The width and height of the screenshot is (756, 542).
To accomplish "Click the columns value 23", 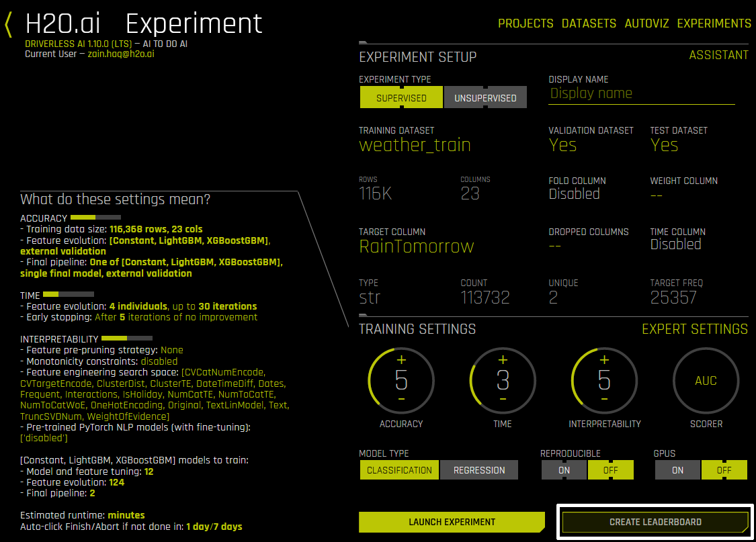I will pos(470,193).
